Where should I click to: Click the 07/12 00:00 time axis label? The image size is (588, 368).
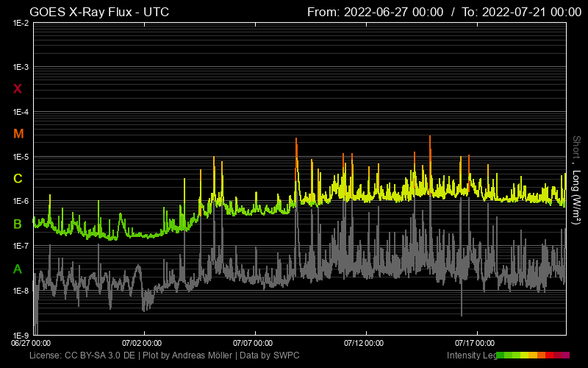[364, 343]
